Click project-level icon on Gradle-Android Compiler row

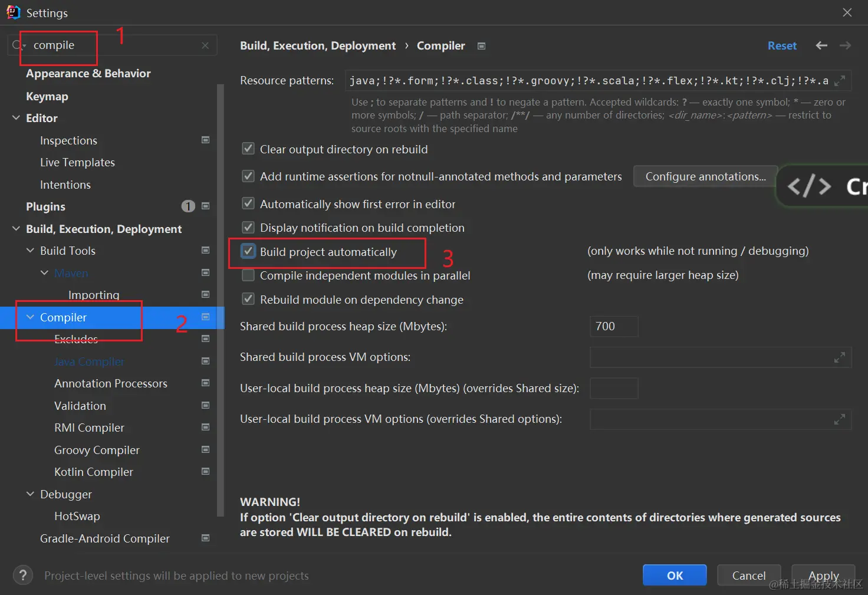point(206,538)
